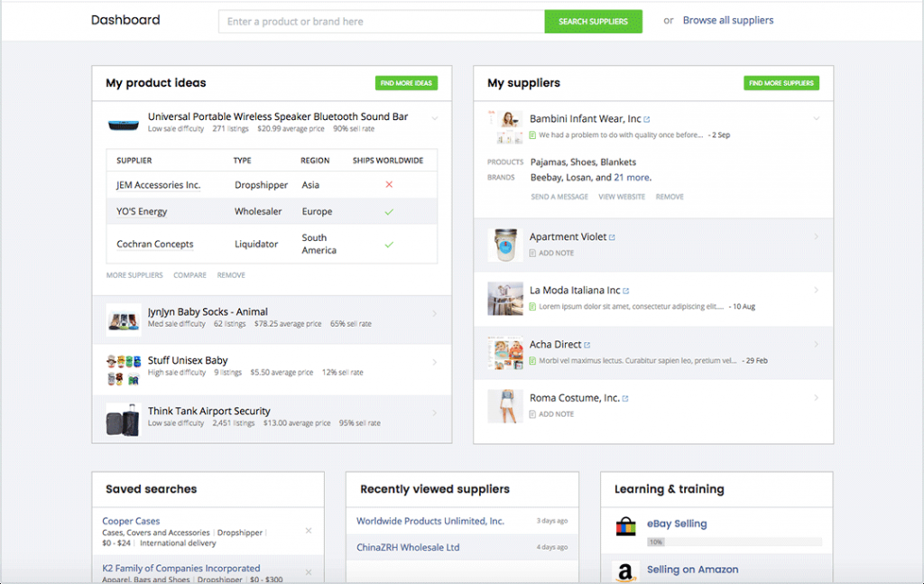
Task: Click the Region column header
Action: (315, 161)
